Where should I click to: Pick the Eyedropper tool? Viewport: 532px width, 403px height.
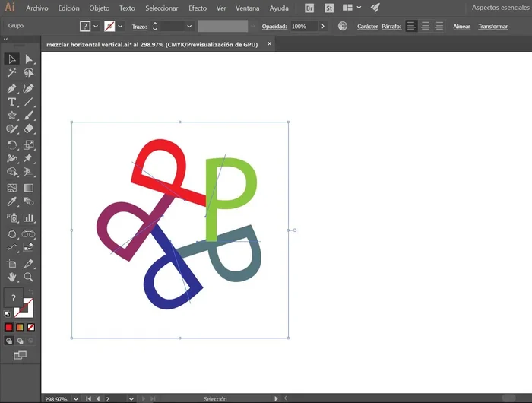[x=12, y=201]
